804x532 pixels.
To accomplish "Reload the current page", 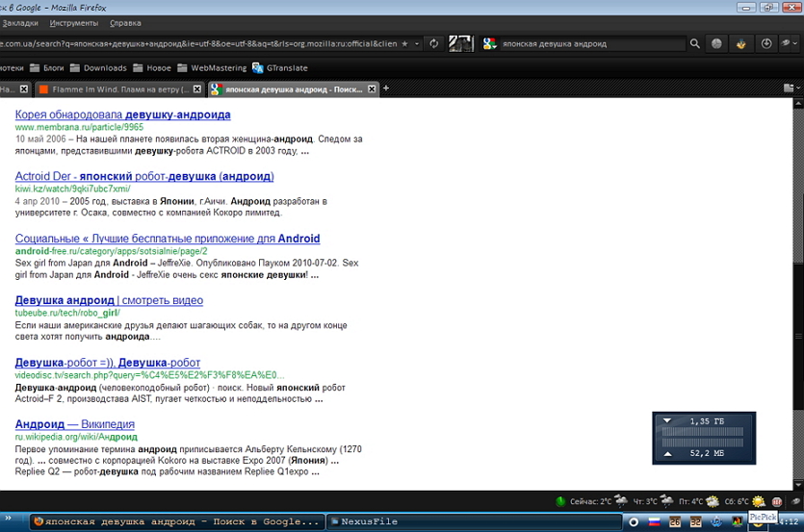I will pos(434,44).
